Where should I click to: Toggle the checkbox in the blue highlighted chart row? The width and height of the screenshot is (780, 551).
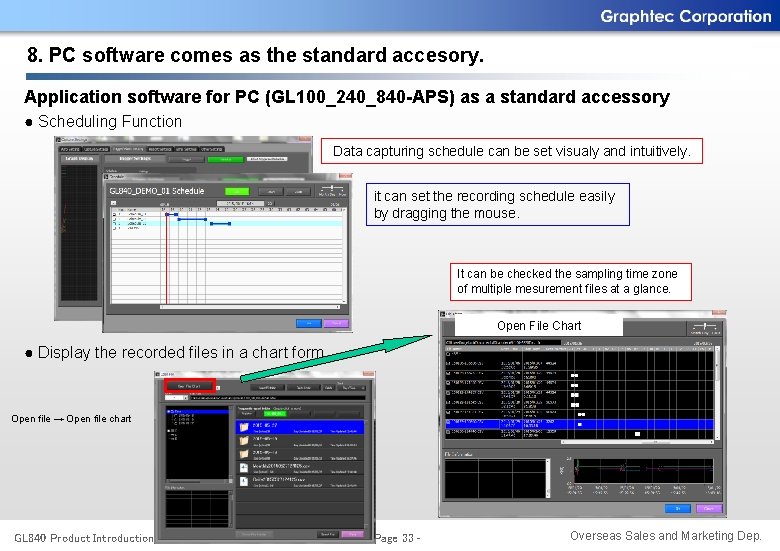coord(448,422)
